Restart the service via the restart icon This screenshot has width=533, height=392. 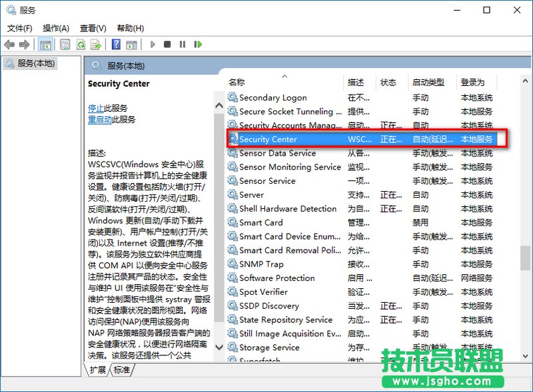point(199,45)
